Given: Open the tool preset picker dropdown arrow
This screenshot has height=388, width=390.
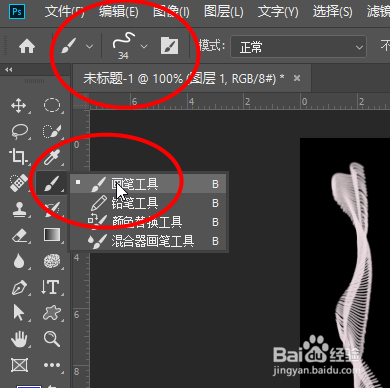Looking at the screenshot, I should [89, 46].
